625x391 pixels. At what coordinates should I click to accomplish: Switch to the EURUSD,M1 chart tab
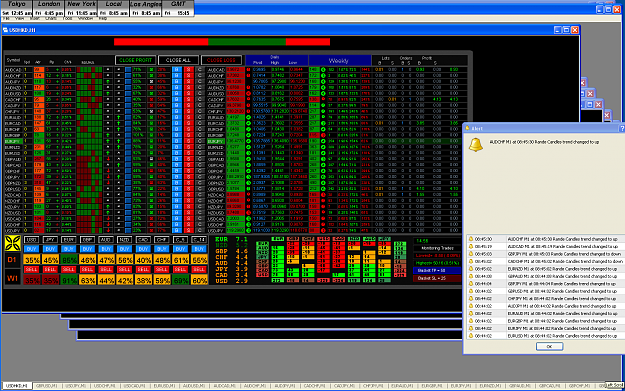[164, 386]
